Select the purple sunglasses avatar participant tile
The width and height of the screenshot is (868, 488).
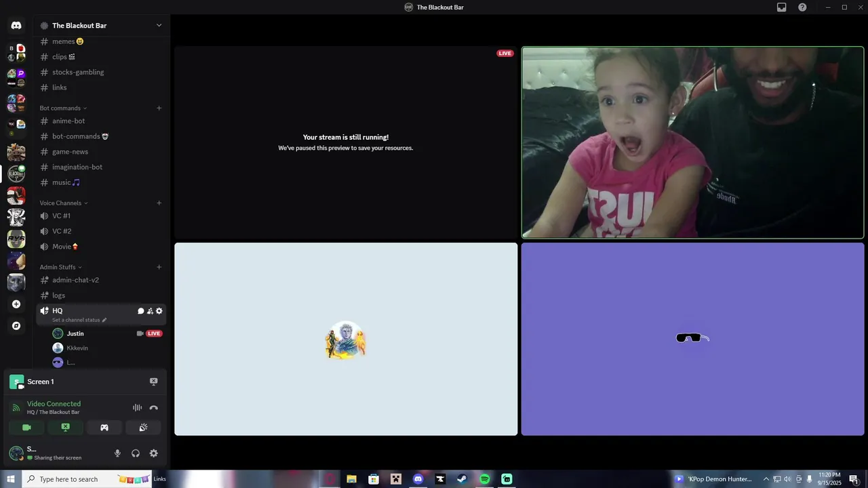(x=692, y=339)
